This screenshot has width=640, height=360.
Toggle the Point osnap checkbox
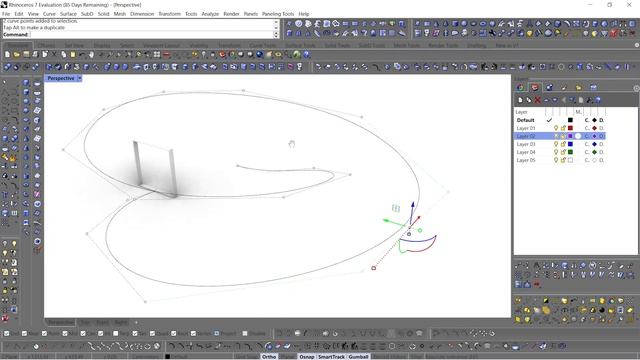tap(44, 333)
